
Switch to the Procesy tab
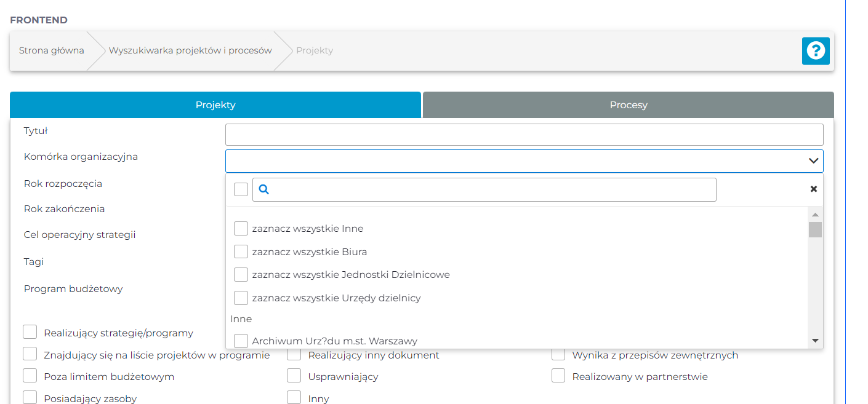(628, 105)
